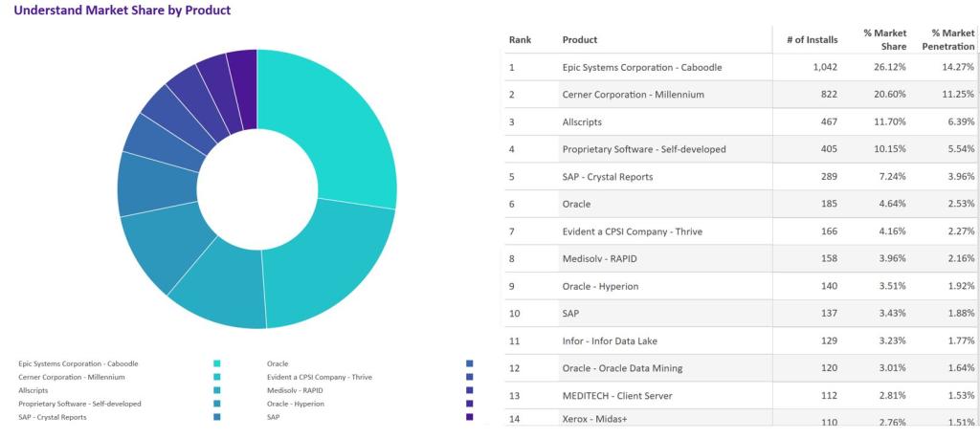
Task: Select Epic Systems Corporation - Caboodle table row
Action: [x=742, y=67]
